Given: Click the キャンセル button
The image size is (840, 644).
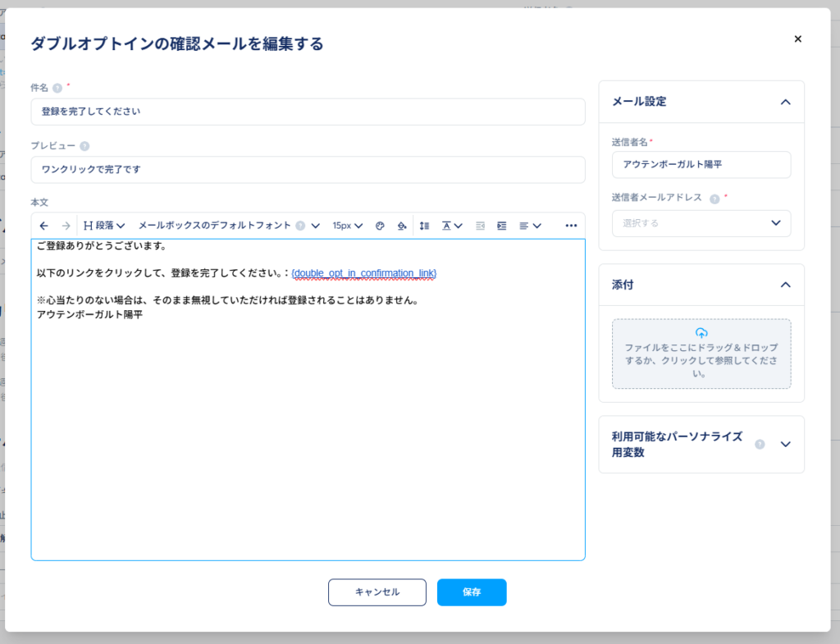Looking at the screenshot, I should [377, 592].
